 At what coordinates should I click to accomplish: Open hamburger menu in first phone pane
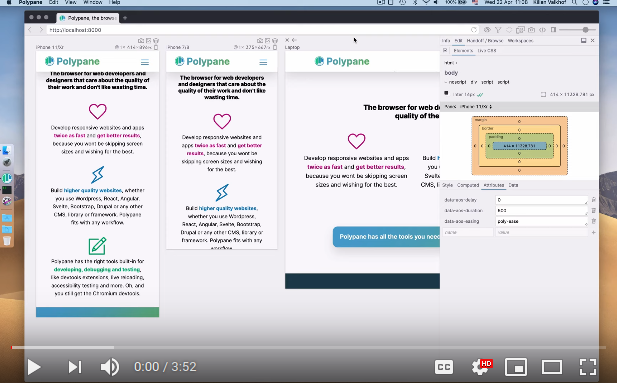(x=145, y=62)
